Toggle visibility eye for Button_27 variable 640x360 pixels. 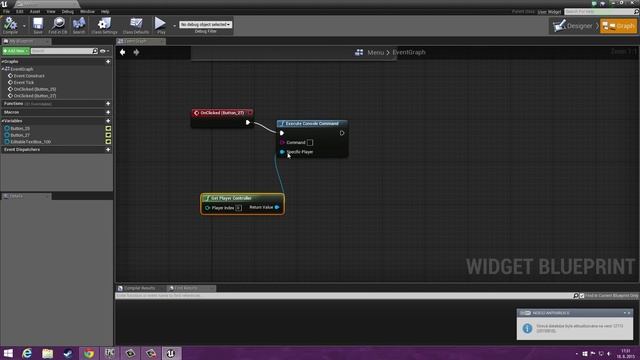(x=108, y=135)
